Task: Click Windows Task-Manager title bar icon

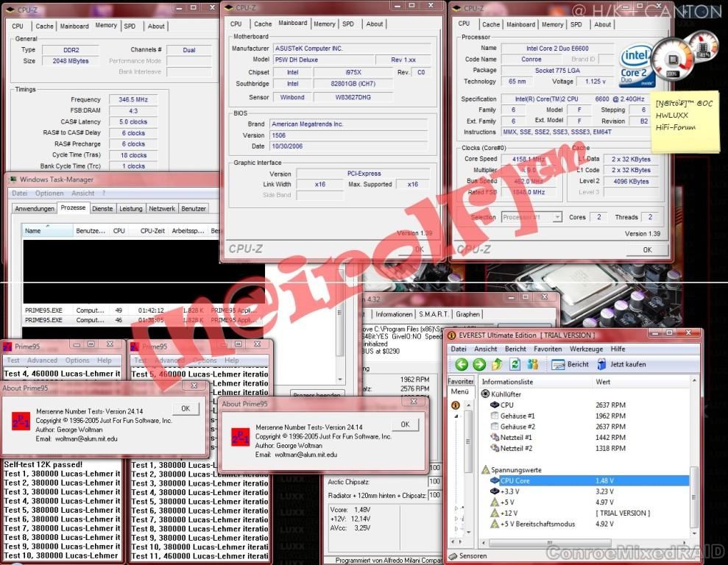Action: [13, 180]
